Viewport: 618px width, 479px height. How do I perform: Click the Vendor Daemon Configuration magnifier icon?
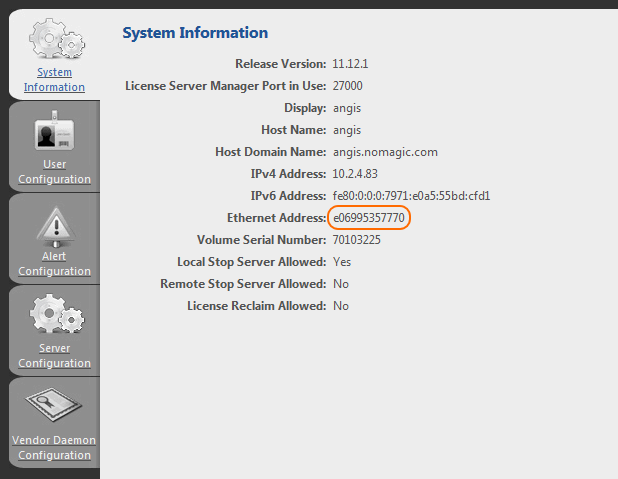54,405
